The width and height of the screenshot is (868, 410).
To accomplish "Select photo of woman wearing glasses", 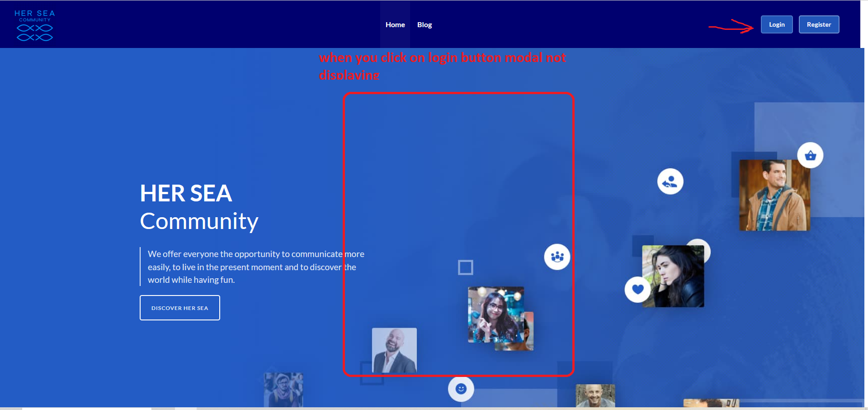I will [495, 315].
